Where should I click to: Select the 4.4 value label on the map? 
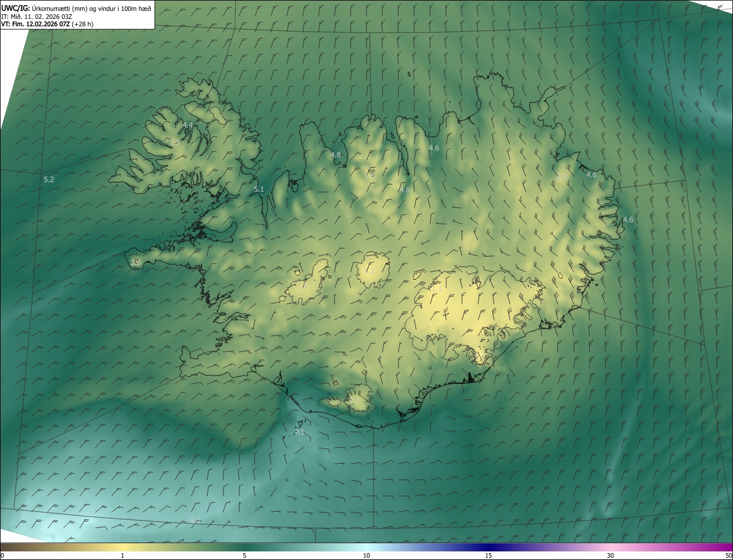coord(188,124)
